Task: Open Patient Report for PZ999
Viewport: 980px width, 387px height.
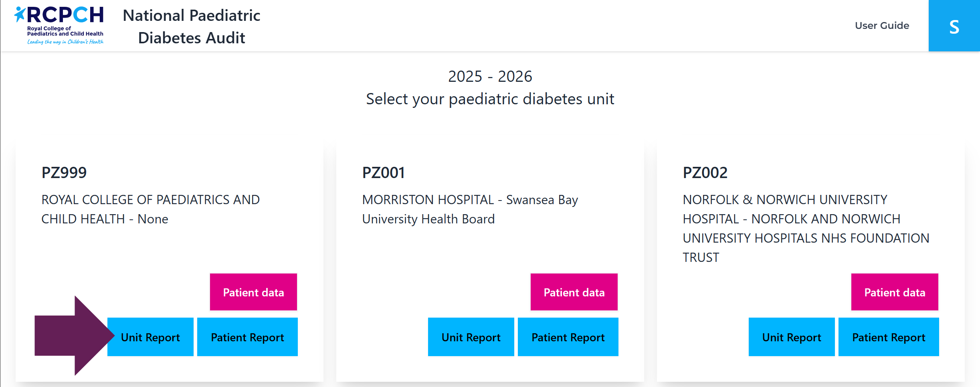Action: 247,337
